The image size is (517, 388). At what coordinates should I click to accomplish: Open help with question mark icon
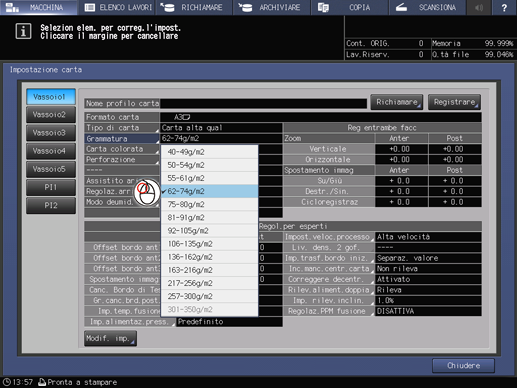tap(504, 7)
